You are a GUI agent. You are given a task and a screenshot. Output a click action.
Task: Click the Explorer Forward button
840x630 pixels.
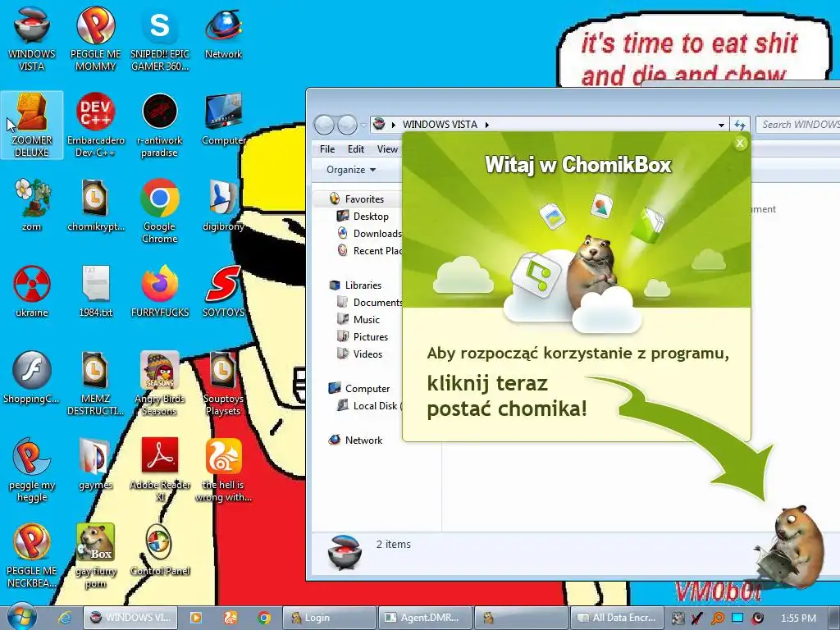click(347, 125)
